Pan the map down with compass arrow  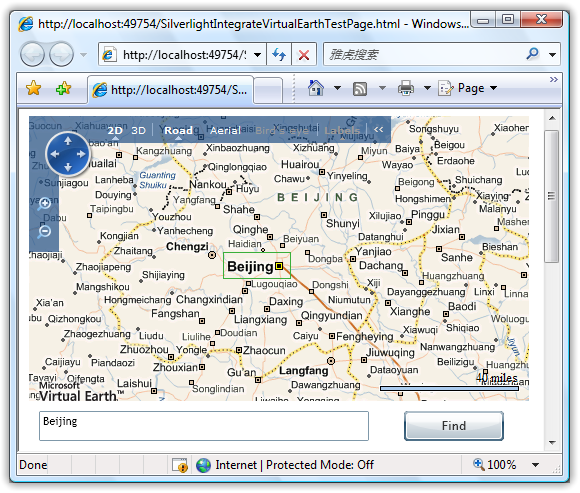(x=68, y=167)
